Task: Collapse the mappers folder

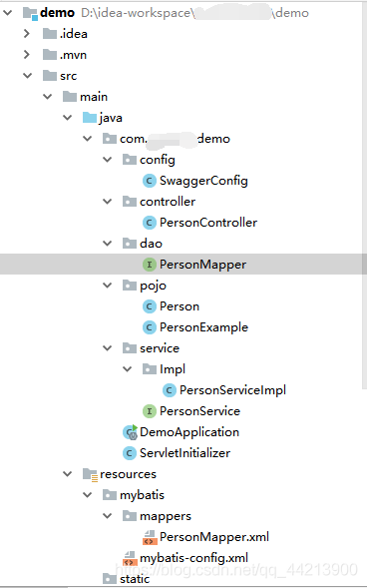Action: [107, 516]
